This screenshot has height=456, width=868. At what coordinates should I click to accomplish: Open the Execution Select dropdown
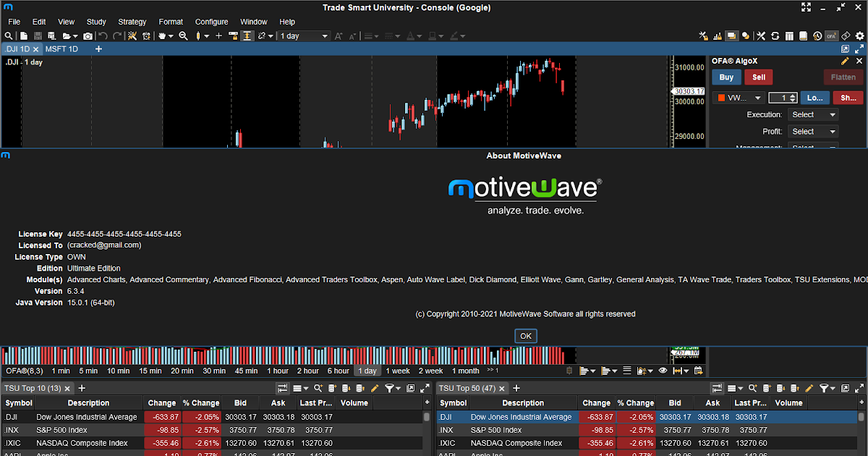[x=812, y=114]
